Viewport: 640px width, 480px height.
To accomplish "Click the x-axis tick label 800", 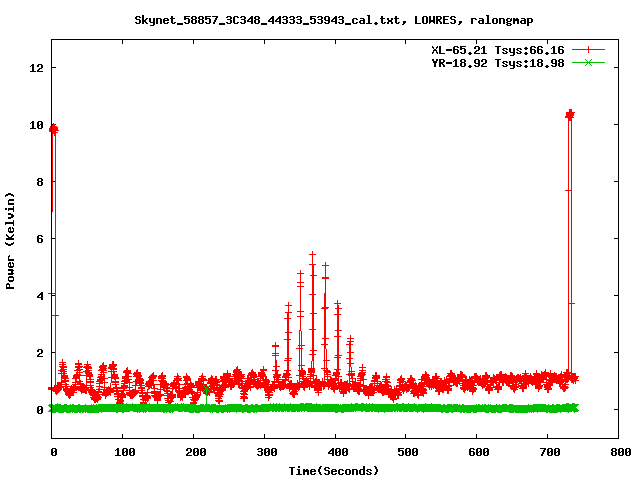I will pyautogui.click(x=621, y=452).
